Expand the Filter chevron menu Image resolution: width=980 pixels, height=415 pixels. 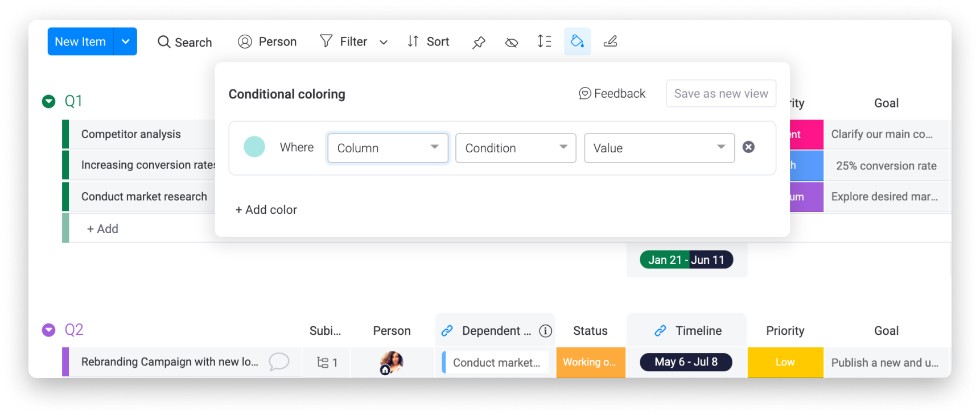[x=384, y=42]
